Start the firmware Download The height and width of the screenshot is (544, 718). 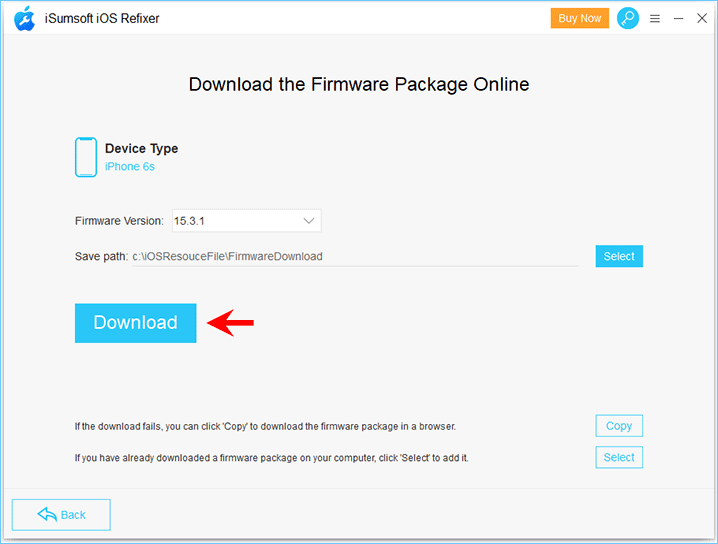136,323
